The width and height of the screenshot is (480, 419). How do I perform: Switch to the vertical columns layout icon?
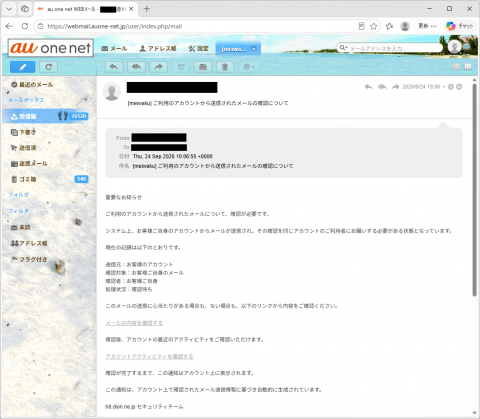tap(468, 67)
